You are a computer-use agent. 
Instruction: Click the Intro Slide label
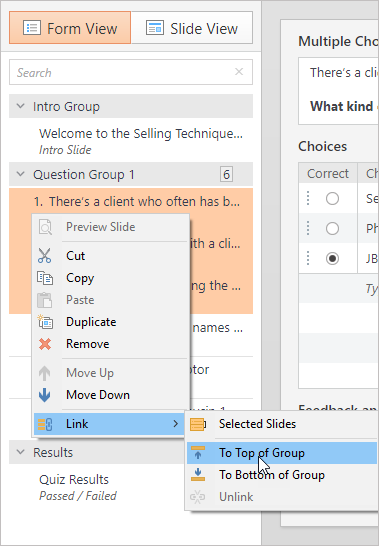coord(65,150)
